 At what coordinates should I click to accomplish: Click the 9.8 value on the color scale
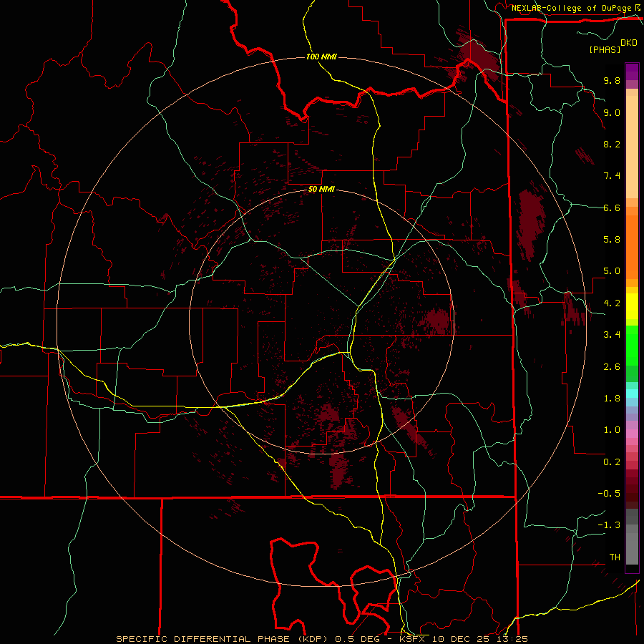click(x=612, y=80)
